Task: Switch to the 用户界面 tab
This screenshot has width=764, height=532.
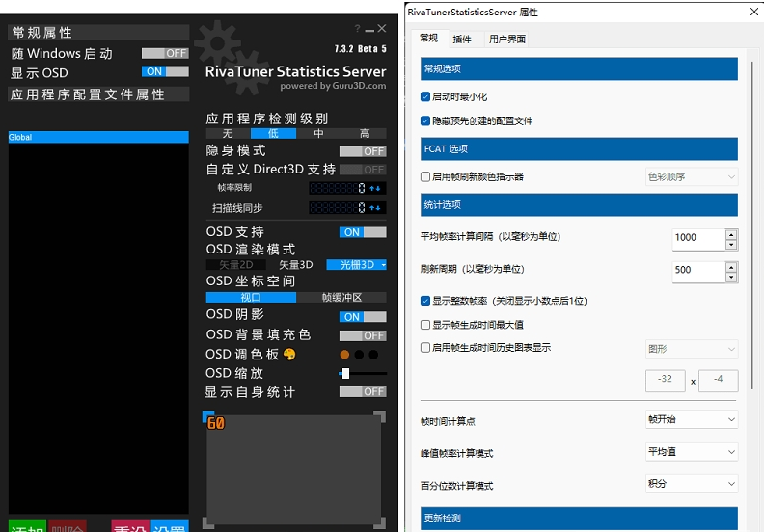Action: pyautogui.click(x=507, y=40)
